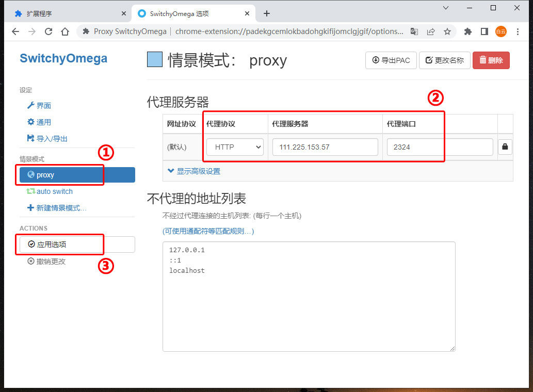Open 通用 general settings

39,122
